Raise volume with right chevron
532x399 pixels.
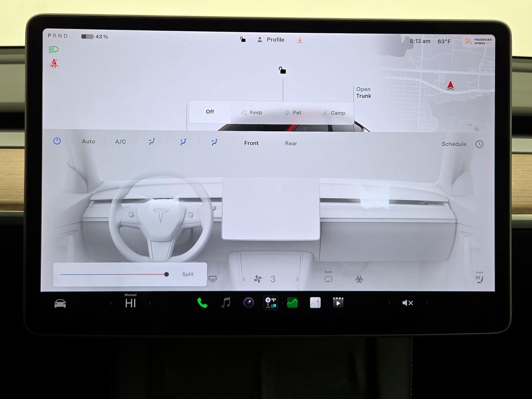click(427, 303)
